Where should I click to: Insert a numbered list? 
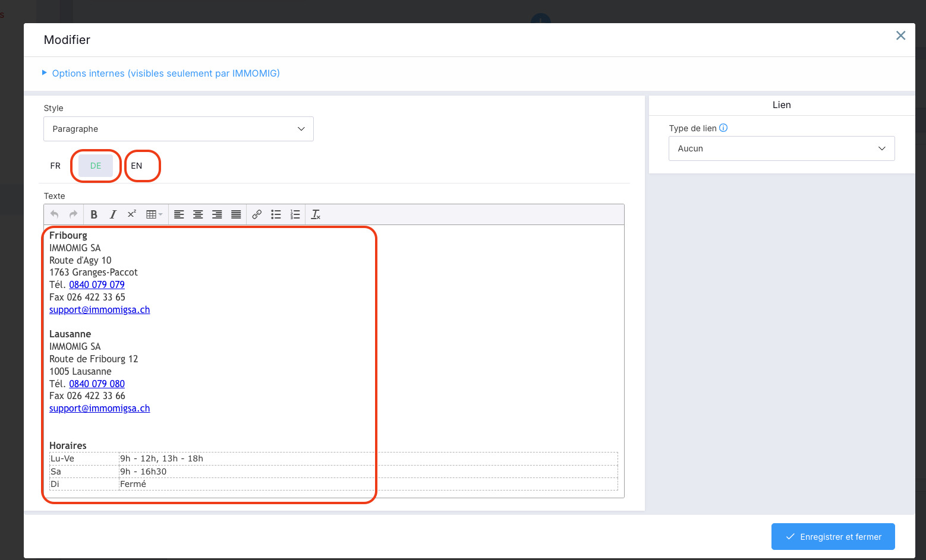pos(295,214)
